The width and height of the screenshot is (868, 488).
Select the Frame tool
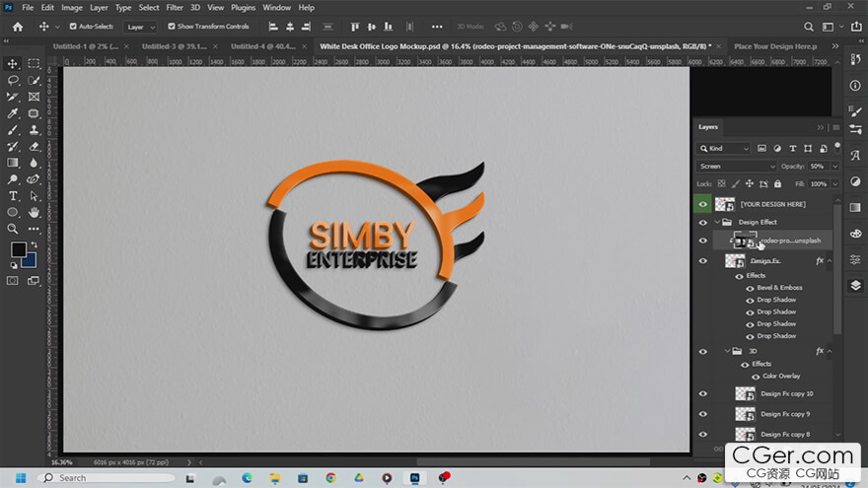(34, 97)
